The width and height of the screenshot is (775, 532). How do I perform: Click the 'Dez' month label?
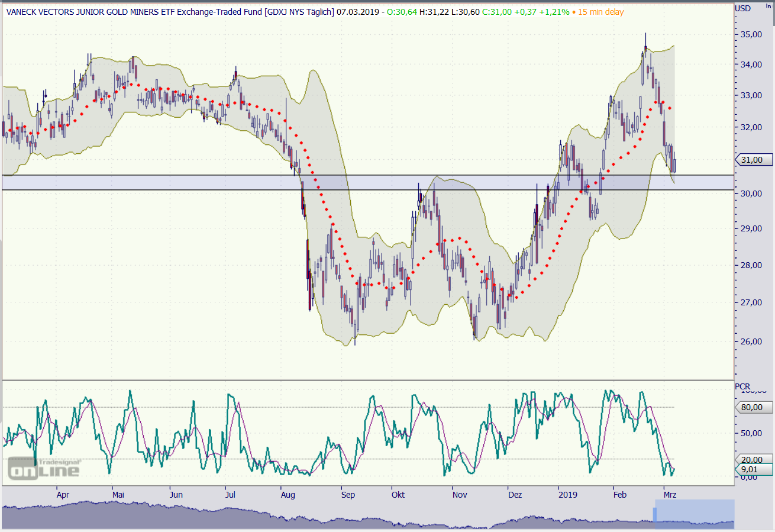click(515, 495)
